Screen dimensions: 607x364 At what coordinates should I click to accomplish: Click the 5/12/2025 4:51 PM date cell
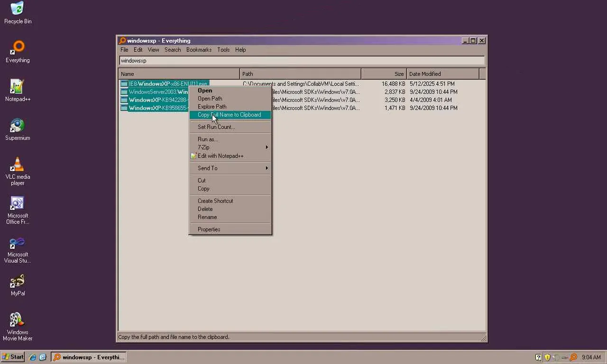(x=432, y=84)
